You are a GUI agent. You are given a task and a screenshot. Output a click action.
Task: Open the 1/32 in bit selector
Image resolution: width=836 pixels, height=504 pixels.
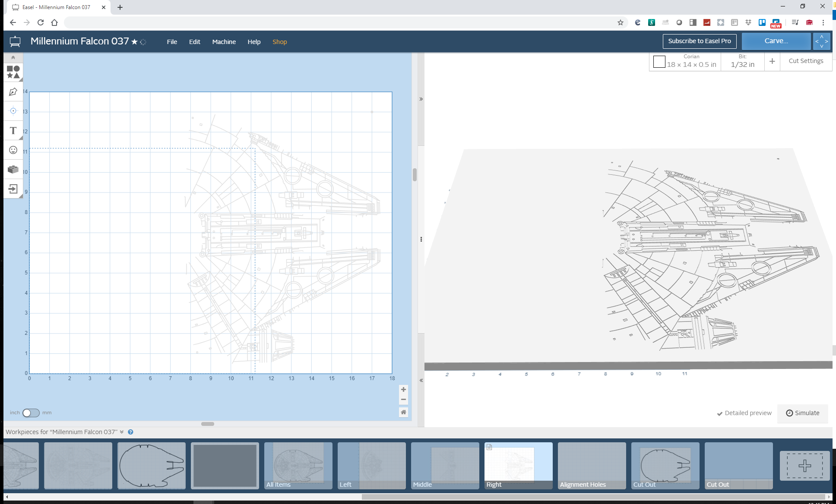tap(743, 61)
